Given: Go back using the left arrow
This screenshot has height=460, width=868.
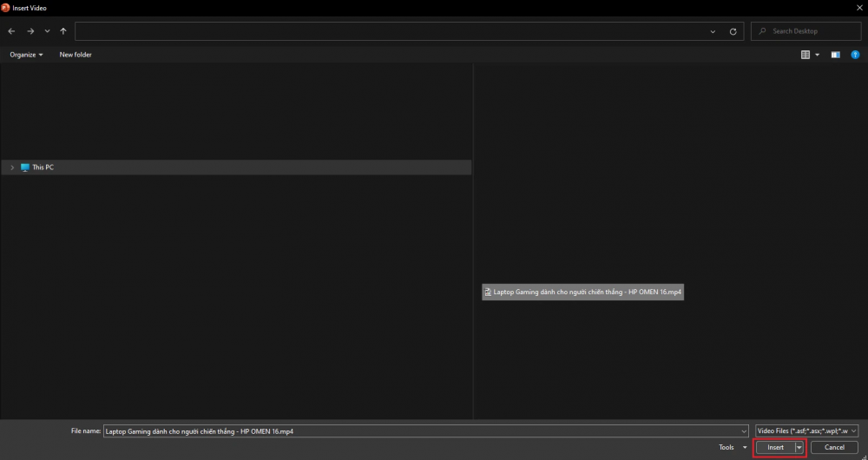Looking at the screenshot, I should pyautogui.click(x=11, y=31).
